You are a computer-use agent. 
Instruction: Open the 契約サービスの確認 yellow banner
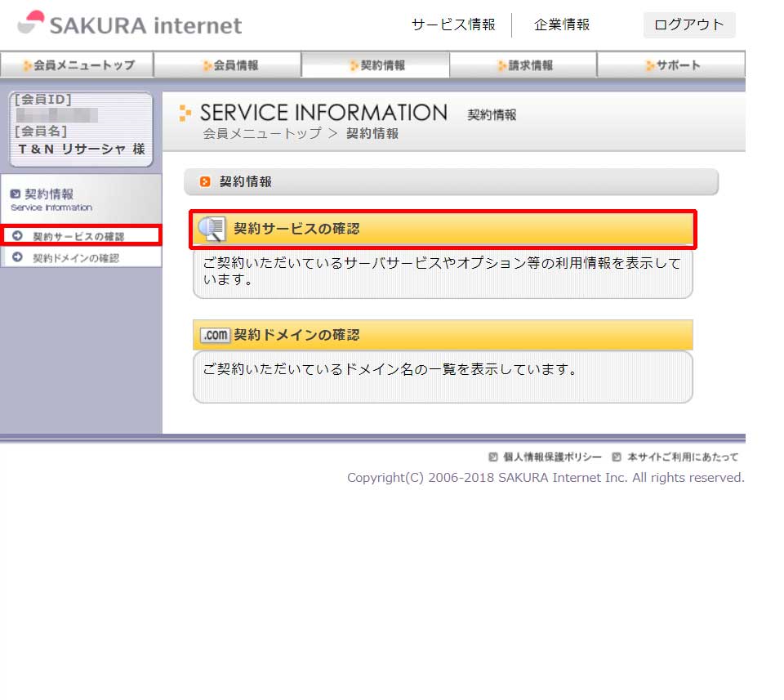click(x=443, y=230)
